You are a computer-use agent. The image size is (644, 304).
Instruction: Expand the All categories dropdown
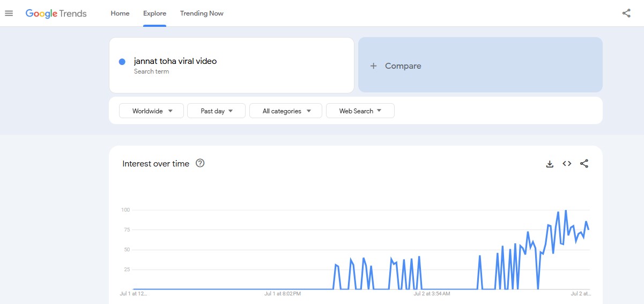click(286, 111)
